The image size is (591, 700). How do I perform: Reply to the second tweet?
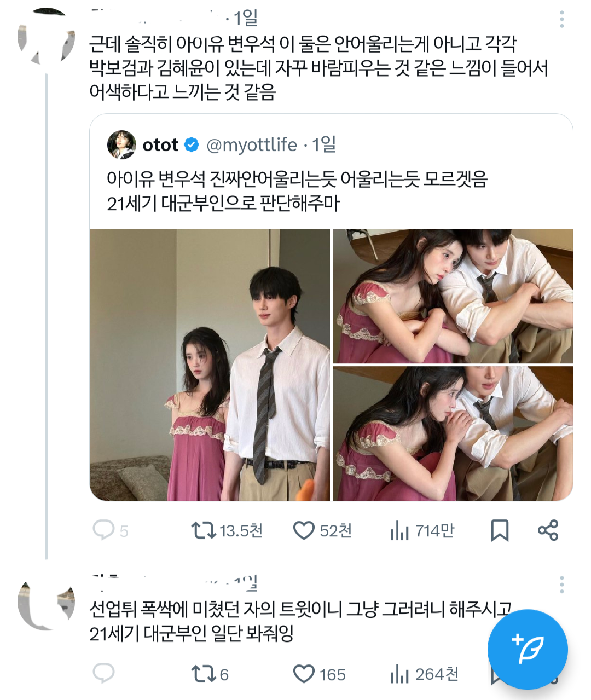[103, 674]
